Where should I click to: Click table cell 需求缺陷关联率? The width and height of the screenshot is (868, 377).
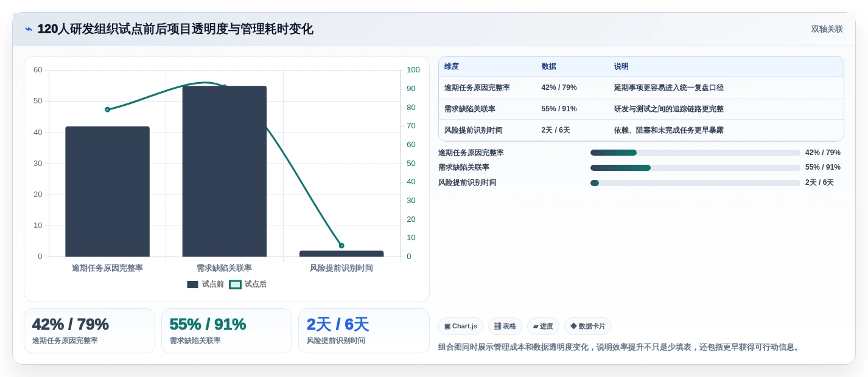pos(470,109)
